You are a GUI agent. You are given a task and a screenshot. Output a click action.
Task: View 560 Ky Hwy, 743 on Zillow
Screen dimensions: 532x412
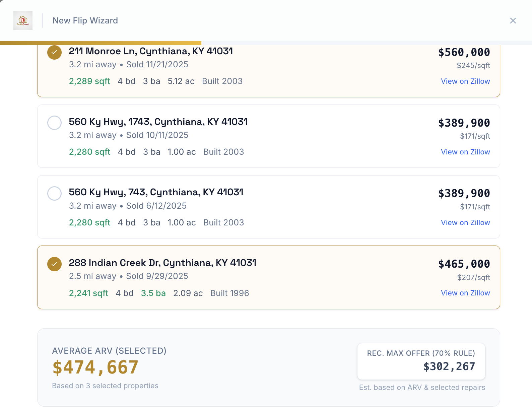tap(465, 223)
